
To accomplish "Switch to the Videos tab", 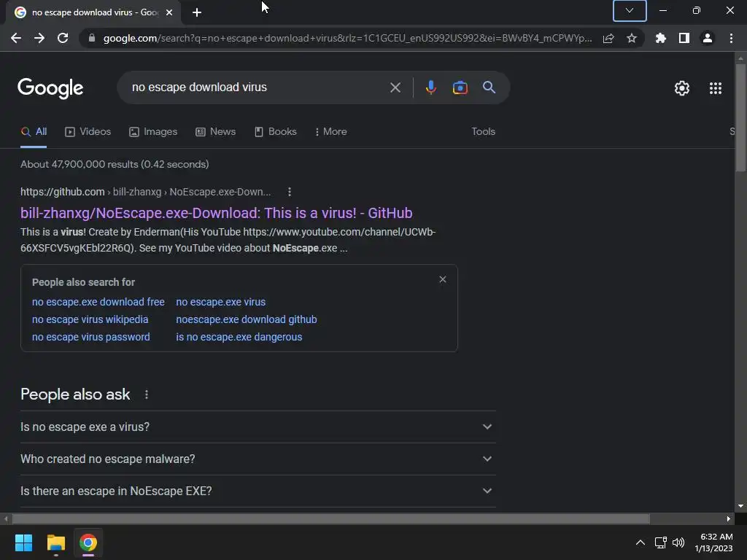I will point(88,131).
